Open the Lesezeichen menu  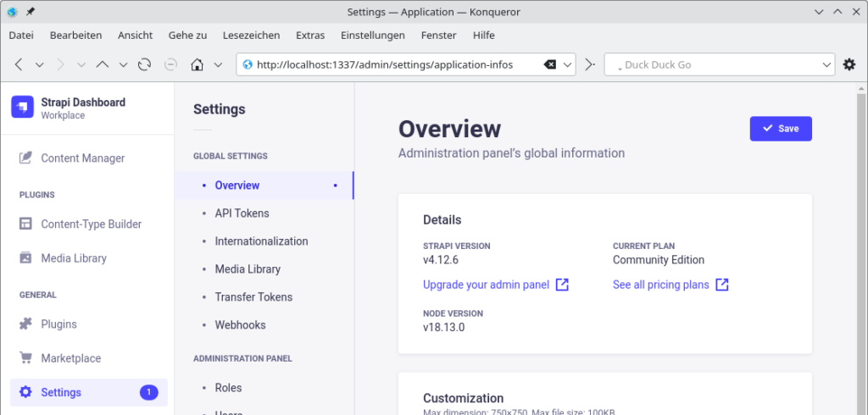pyautogui.click(x=251, y=36)
